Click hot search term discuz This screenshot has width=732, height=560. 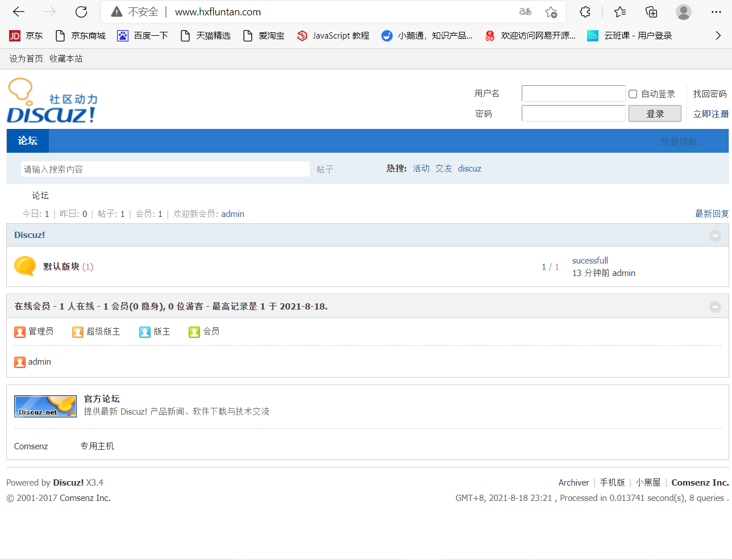(x=469, y=168)
